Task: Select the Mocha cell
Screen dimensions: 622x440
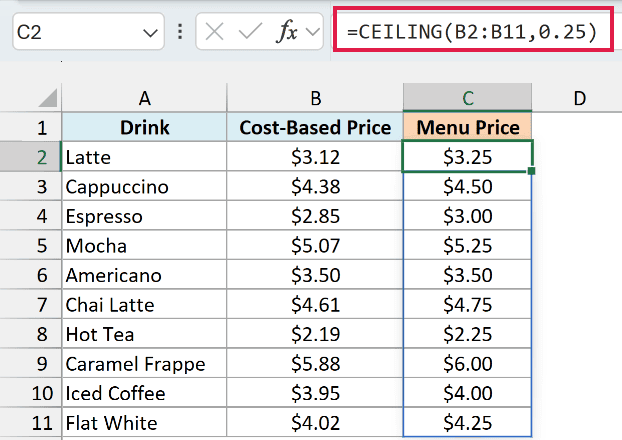Action: point(144,246)
